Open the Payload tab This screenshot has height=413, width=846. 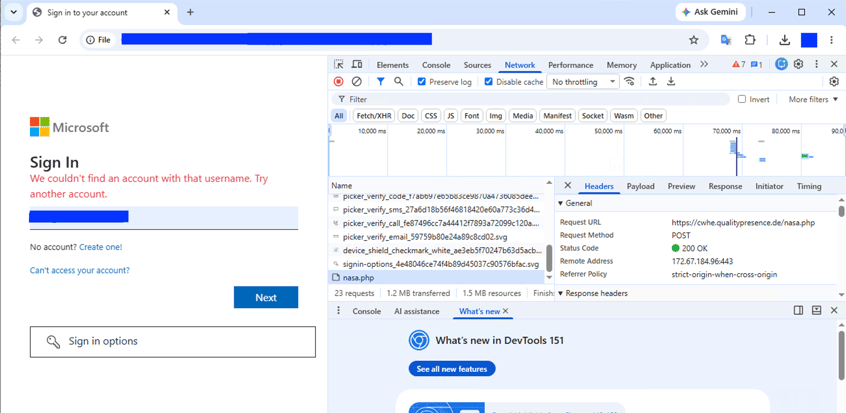(x=640, y=186)
